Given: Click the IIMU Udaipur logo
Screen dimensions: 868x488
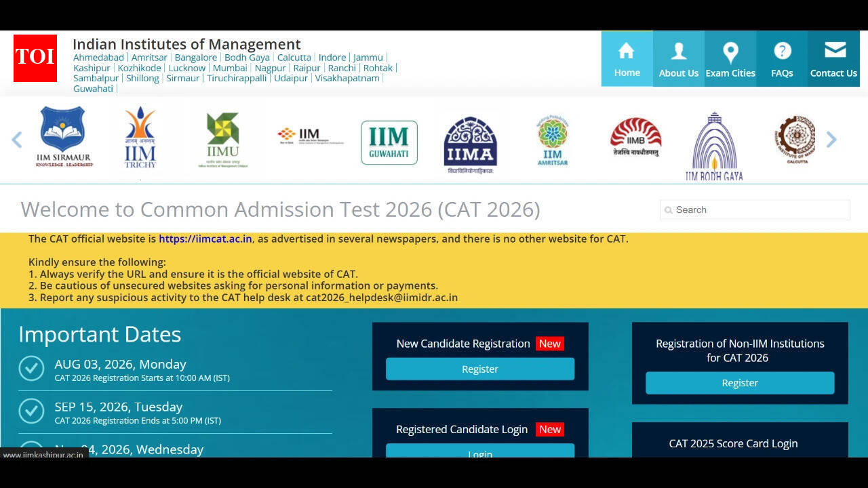Looking at the screenshot, I should click(223, 140).
